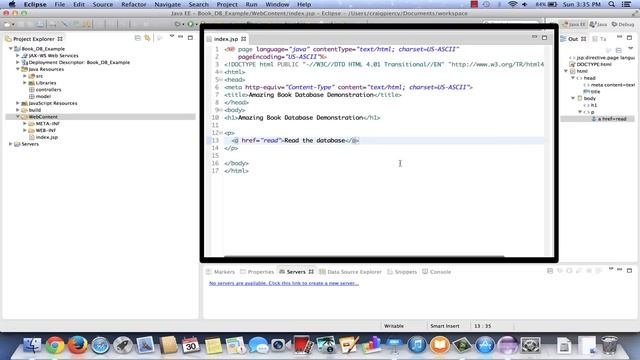Image resolution: width=640 pixels, height=360 pixels.
Task: Expand JAX-WS Web Services node
Action: click(x=18, y=56)
